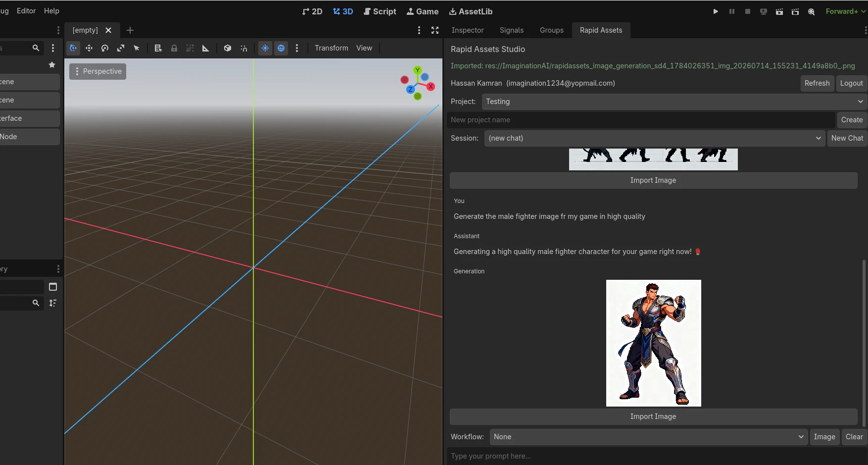Click the green Y axis gizmo handle

click(x=418, y=70)
